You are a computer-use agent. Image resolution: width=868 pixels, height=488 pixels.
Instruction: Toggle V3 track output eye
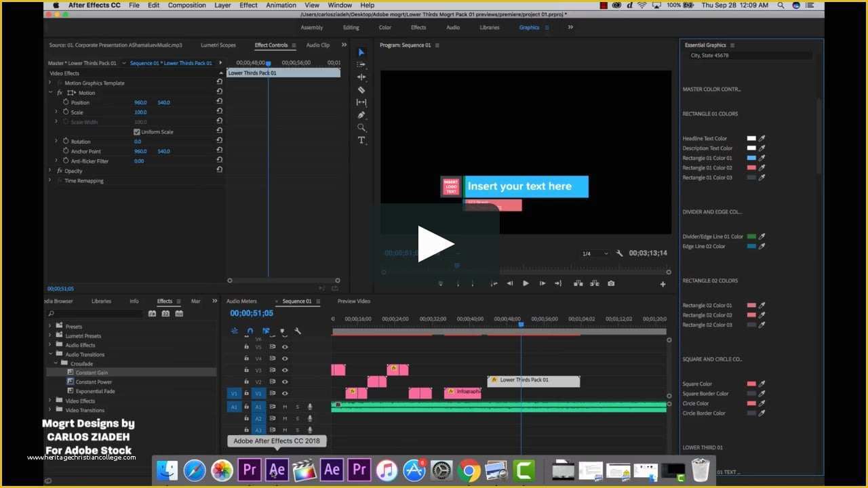(x=285, y=370)
